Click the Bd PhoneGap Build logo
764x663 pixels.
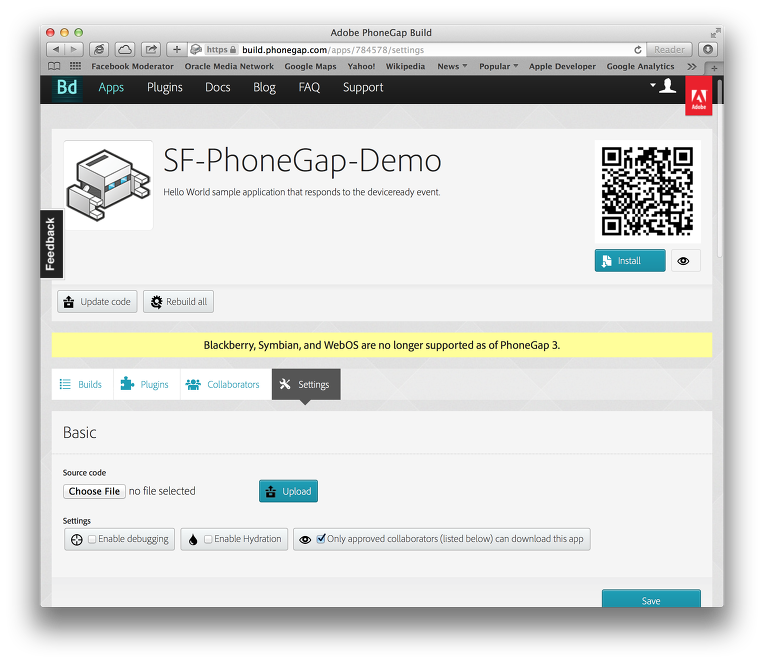point(67,88)
